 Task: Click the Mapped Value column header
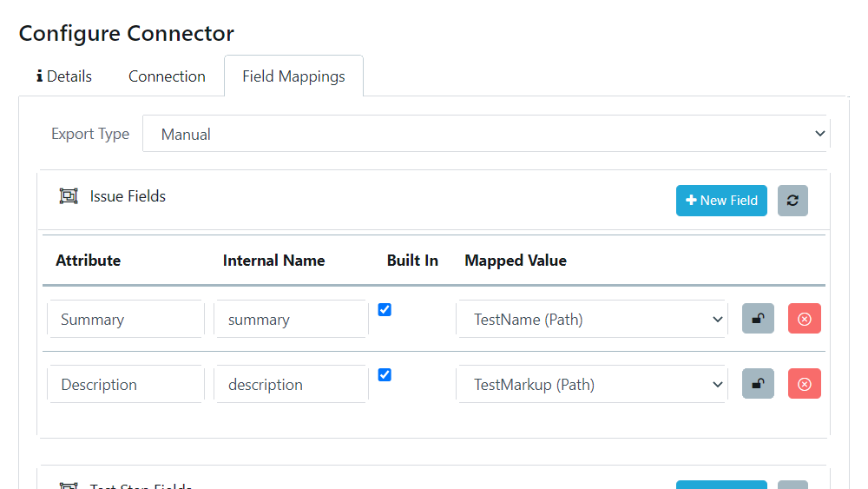[516, 261]
